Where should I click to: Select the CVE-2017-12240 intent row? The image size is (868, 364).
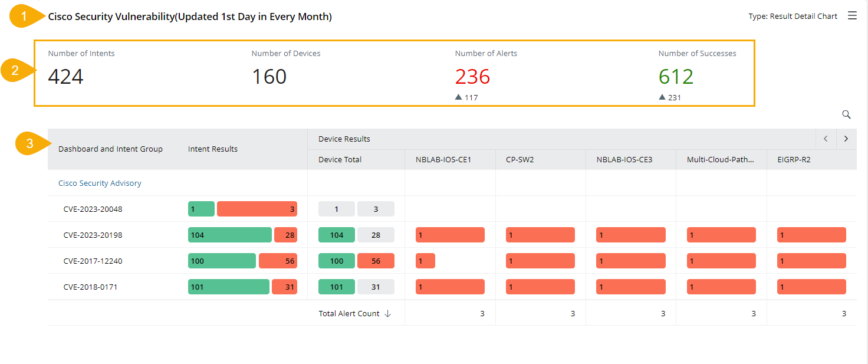[93, 261]
